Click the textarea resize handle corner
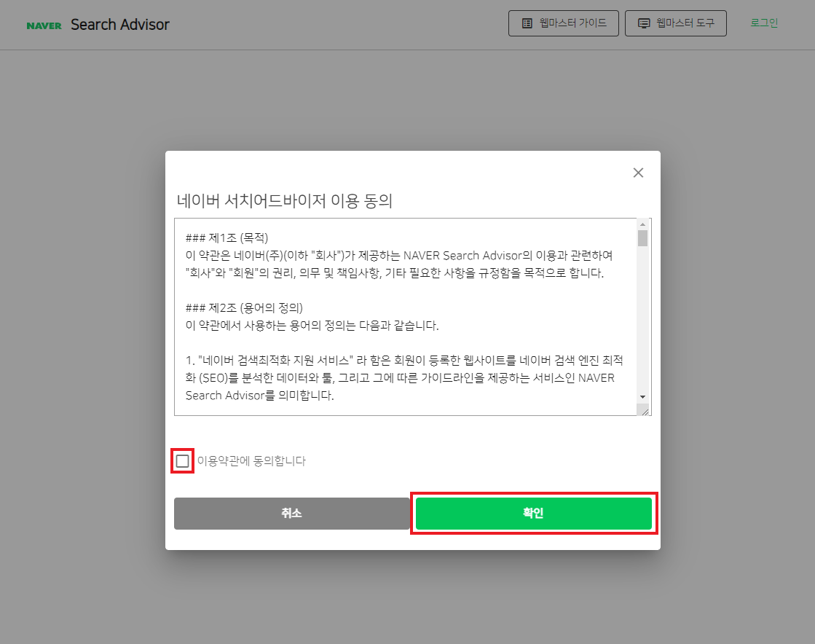 click(x=645, y=412)
